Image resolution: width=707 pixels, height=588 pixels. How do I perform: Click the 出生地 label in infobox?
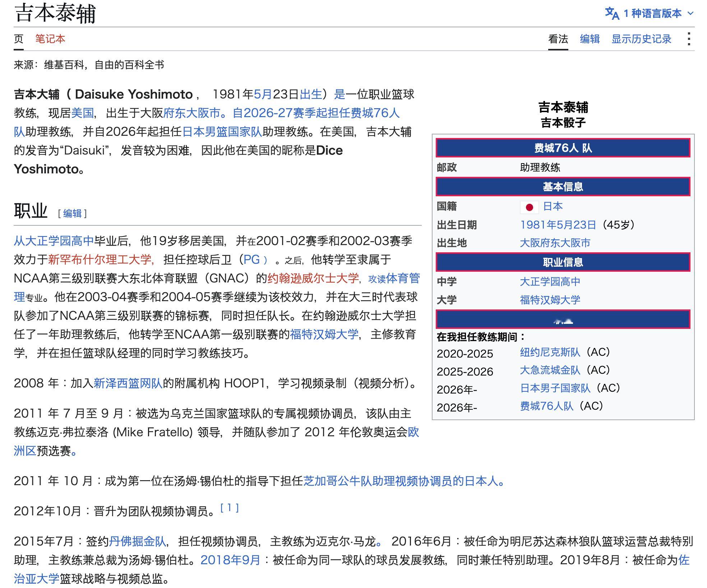click(452, 243)
